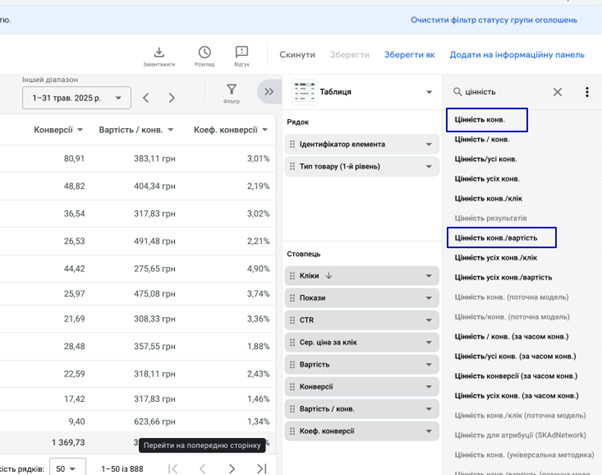This screenshot has width=602, height=475.
Task: Open the Filter (Фільтр) funnel icon
Action: tap(232, 91)
